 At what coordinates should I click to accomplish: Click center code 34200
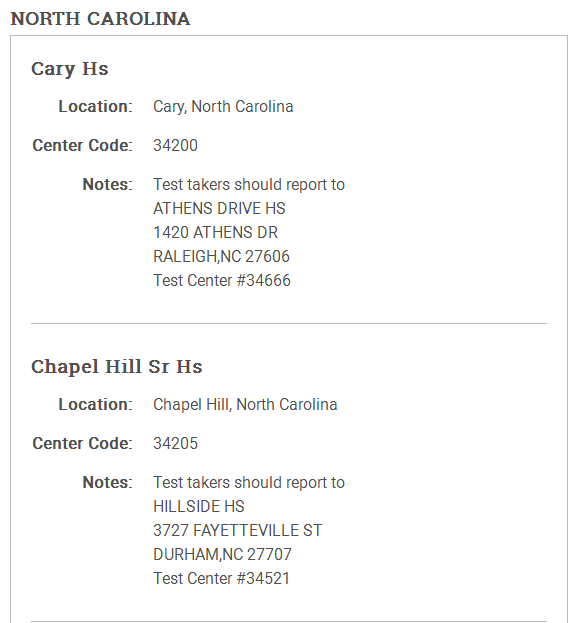pos(175,145)
